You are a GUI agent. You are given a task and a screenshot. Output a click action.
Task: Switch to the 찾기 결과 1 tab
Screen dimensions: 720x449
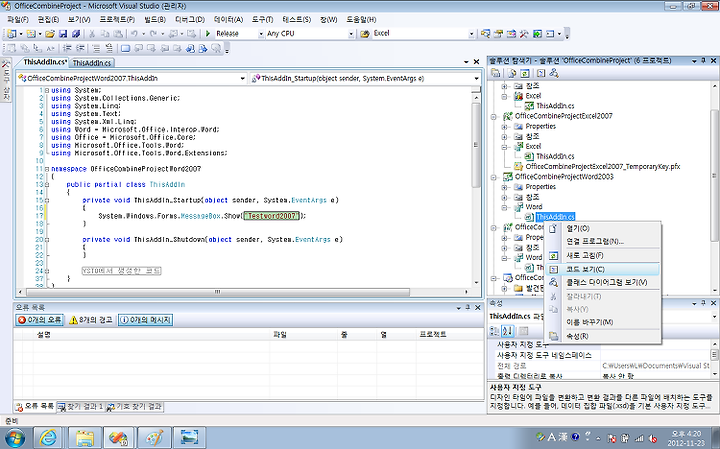click(x=80, y=407)
